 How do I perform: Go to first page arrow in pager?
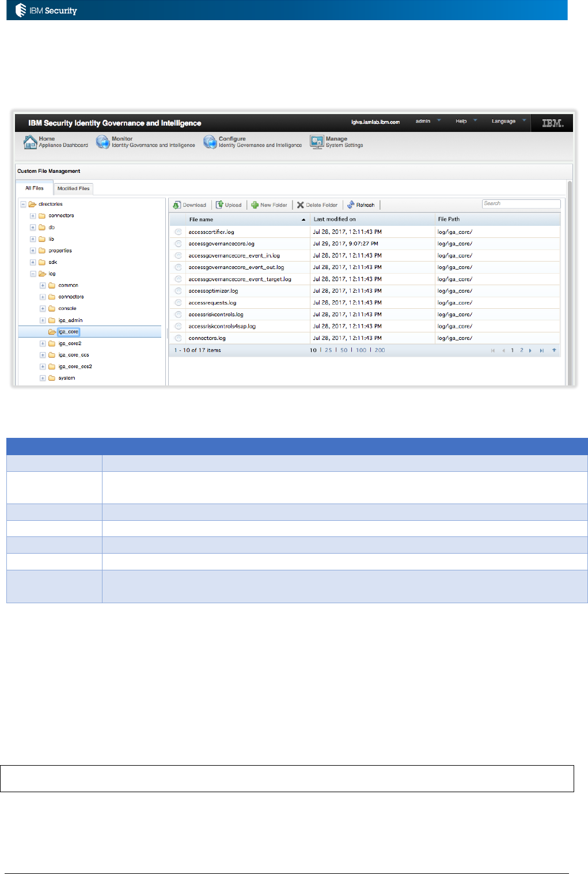pos(492,350)
